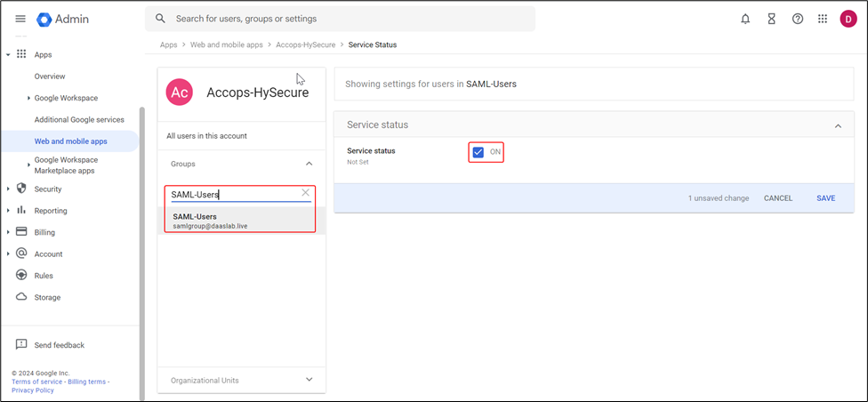Open the tasks hourglass icon

772,19
